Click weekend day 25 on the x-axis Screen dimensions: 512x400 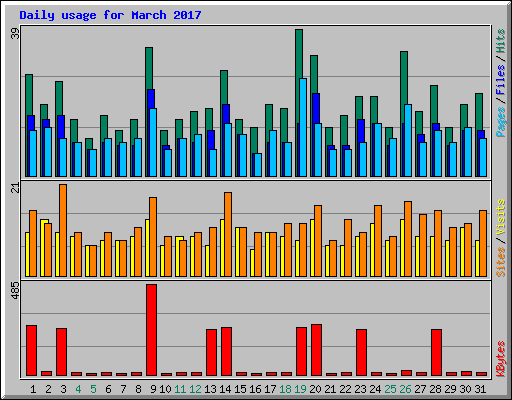[390, 389]
